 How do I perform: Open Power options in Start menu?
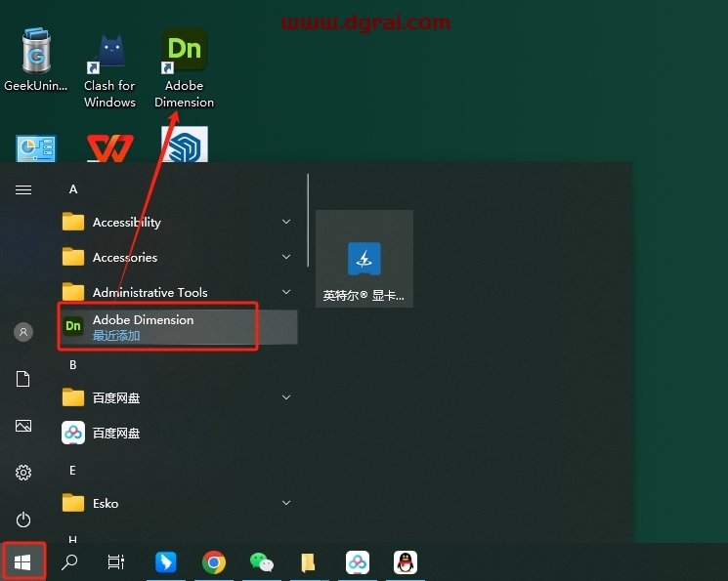(23, 519)
